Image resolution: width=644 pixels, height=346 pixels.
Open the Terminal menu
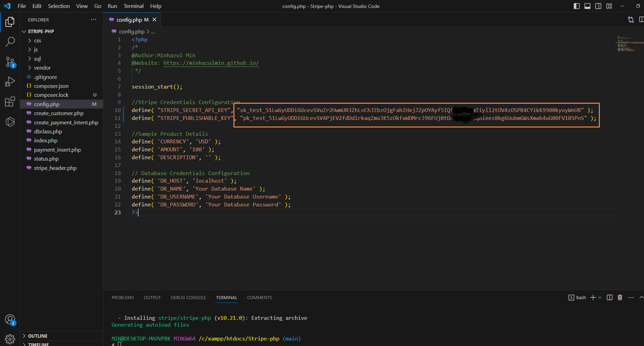pos(133,6)
